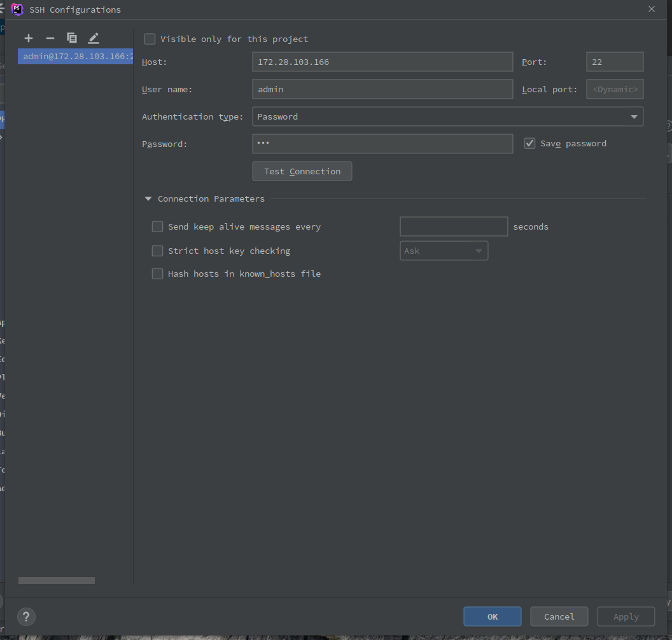This screenshot has width=672, height=640.
Task: Toggle Strict host key checking
Action: (x=158, y=251)
